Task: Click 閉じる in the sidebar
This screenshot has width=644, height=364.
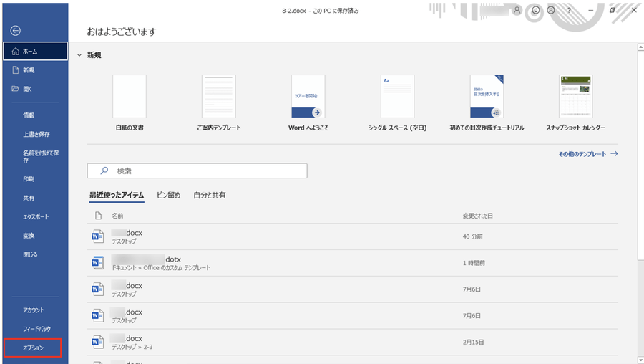Action: coord(30,254)
